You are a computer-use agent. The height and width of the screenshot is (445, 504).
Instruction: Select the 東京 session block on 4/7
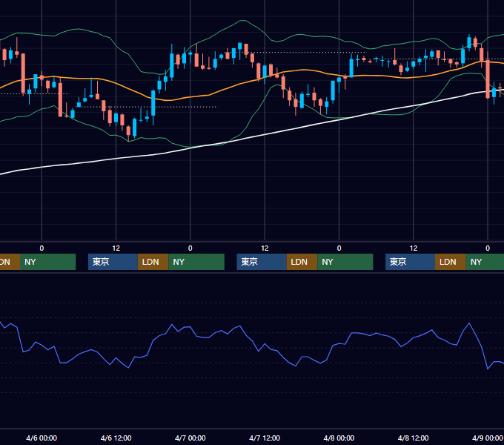[x=262, y=262]
